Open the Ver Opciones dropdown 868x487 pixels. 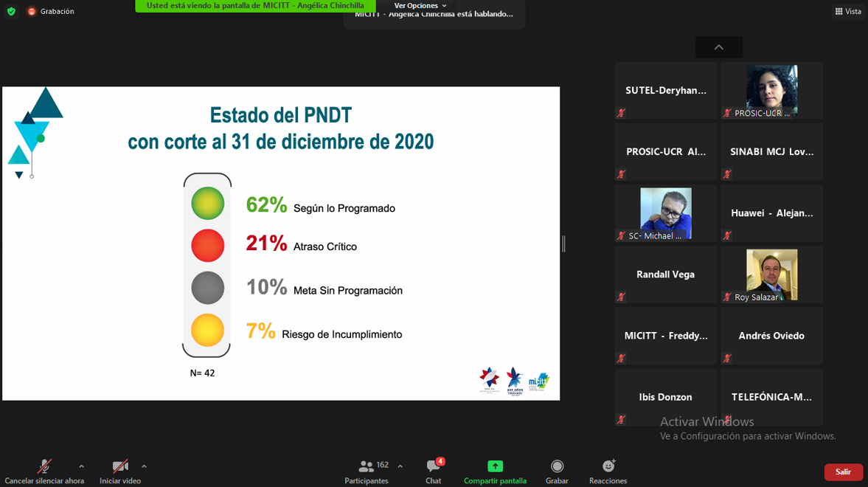coord(420,6)
